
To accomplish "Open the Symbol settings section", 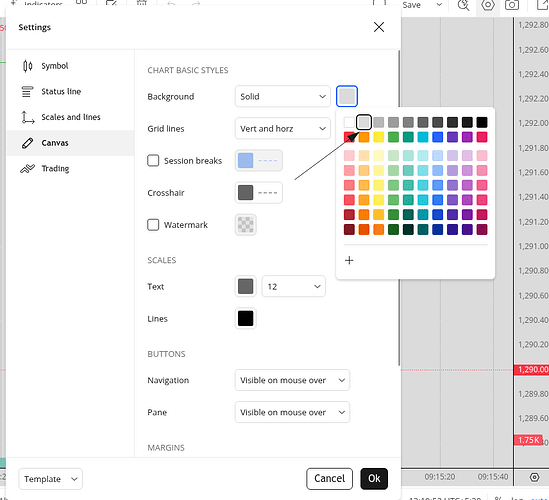I will 70,66.
